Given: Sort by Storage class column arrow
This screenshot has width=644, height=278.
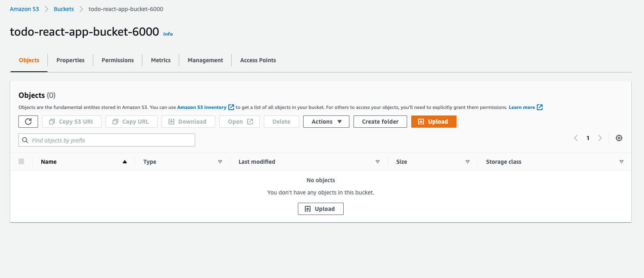Looking at the screenshot, I should tap(621, 162).
